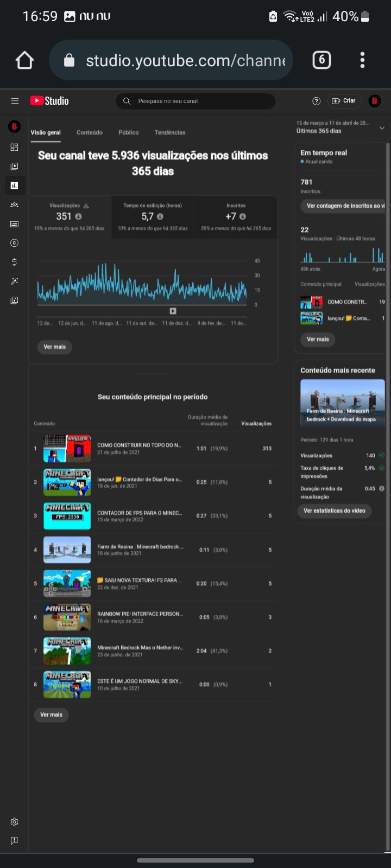Click Ver contagem de inscritos button
The width and height of the screenshot is (391, 868).
tap(343, 206)
